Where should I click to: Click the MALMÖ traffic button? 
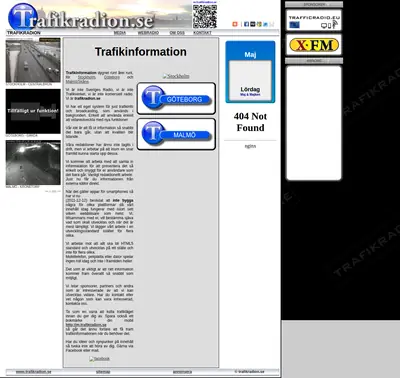pyautogui.click(x=176, y=134)
